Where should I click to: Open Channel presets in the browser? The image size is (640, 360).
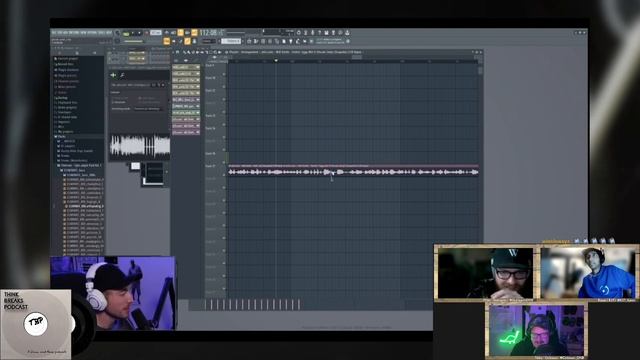(67, 81)
